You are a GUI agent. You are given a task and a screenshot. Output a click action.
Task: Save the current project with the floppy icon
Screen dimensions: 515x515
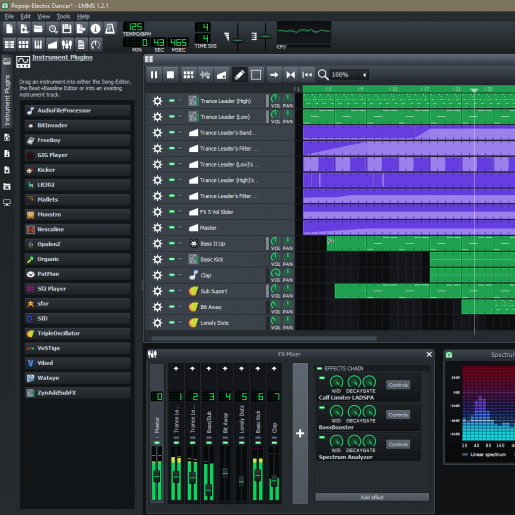[x=67, y=29]
